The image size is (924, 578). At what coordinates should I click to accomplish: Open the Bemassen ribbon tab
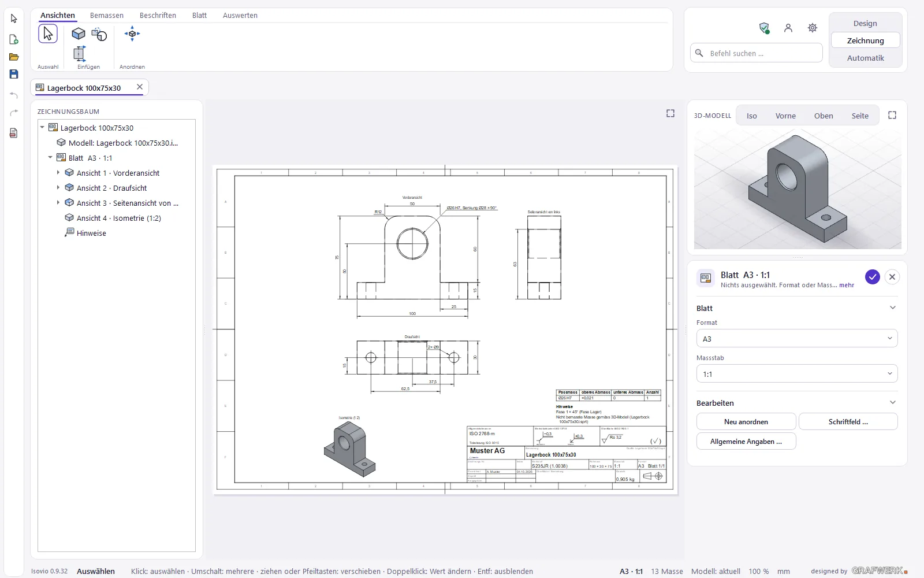(x=107, y=16)
